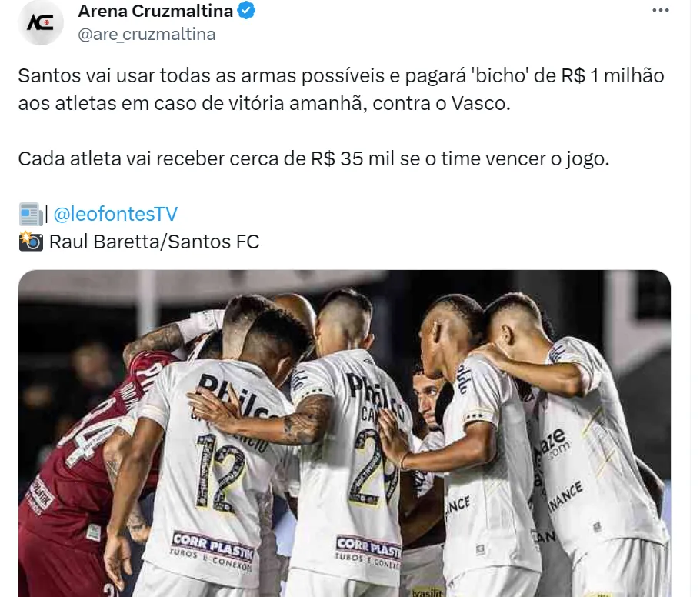Image resolution: width=700 pixels, height=597 pixels.
Task: Open the Arena Cruzmaltina profile avatar
Action: point(41,22)
